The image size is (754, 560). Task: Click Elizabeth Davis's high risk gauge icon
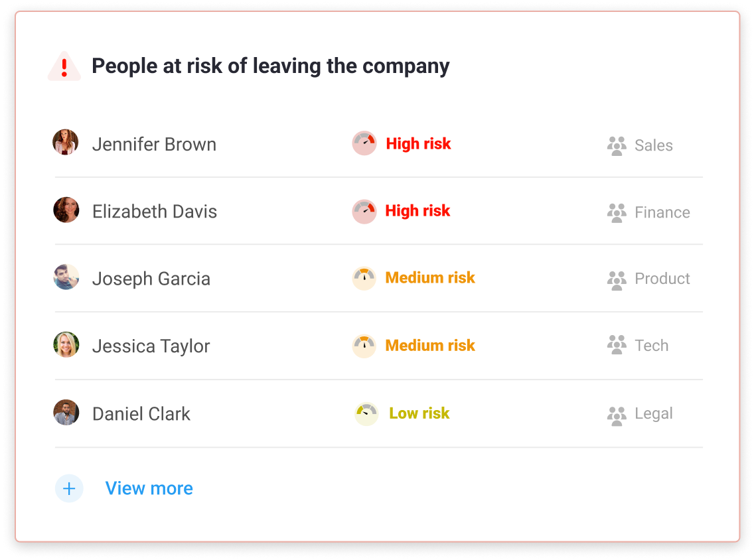click(x=364, y=212)
